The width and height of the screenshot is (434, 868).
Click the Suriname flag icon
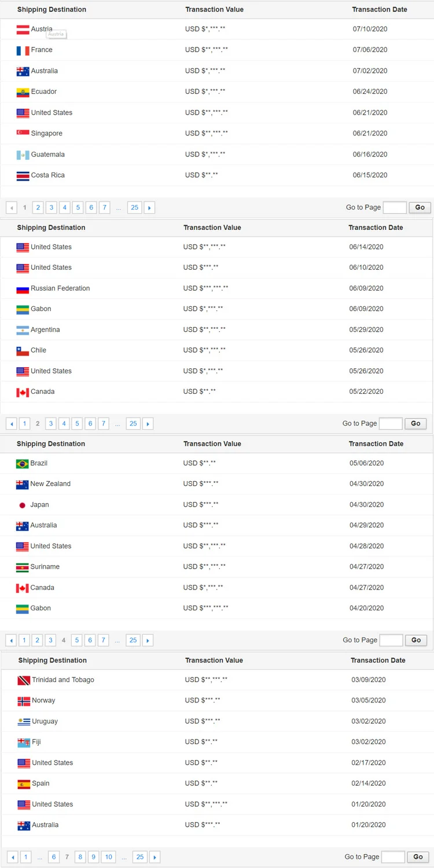click(x=22, y=567)
